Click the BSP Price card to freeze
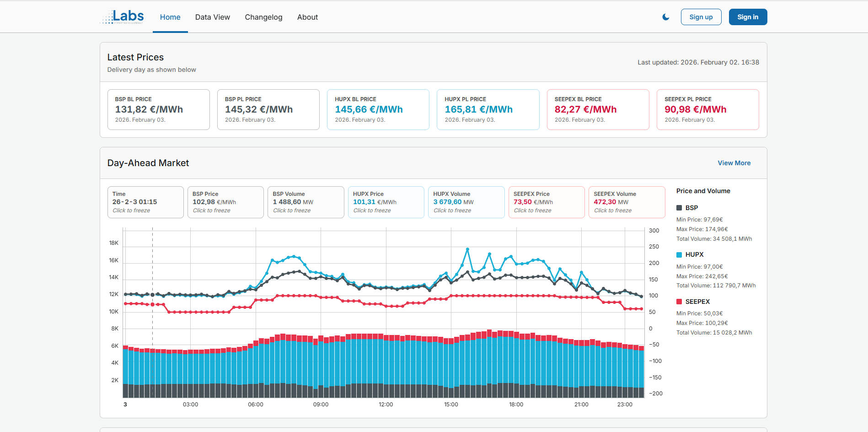 (x=225, y=202)
